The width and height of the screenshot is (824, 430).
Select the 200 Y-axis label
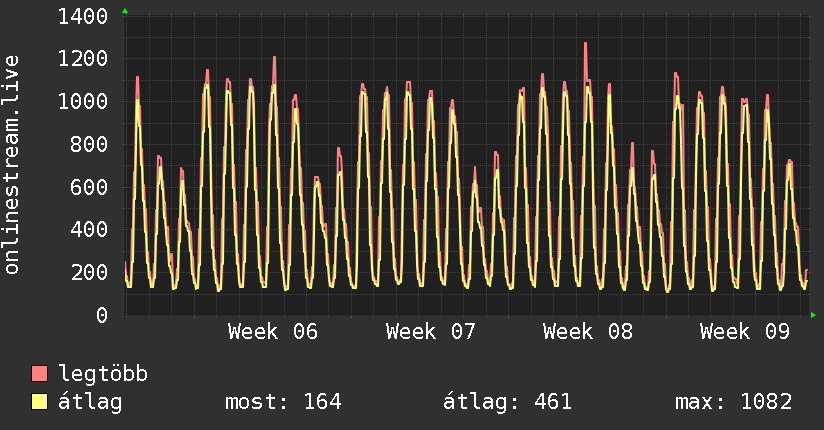click(x=89, y=272)
